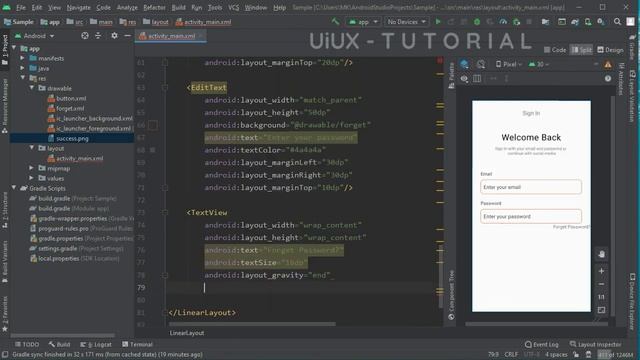Open the TODO tool window
The height and width of the screenshot is (360, 640).
coord(27,344)
